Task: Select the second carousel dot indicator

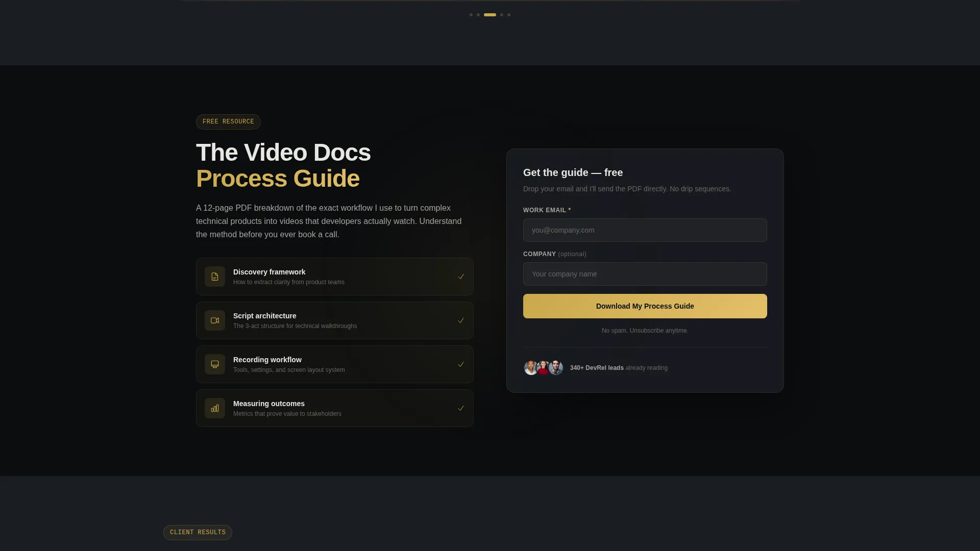Action: 478,15
